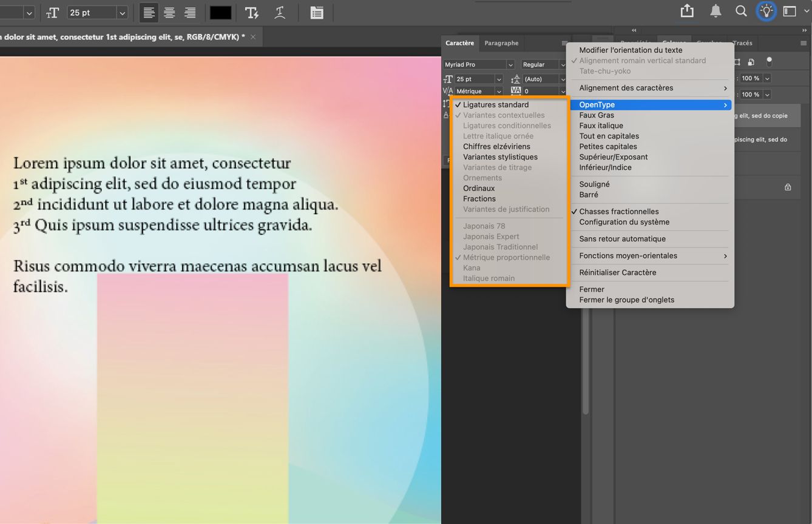Choose Réinitialiser Caractère from the menu
812x524 pixels.
pos(617,272)
